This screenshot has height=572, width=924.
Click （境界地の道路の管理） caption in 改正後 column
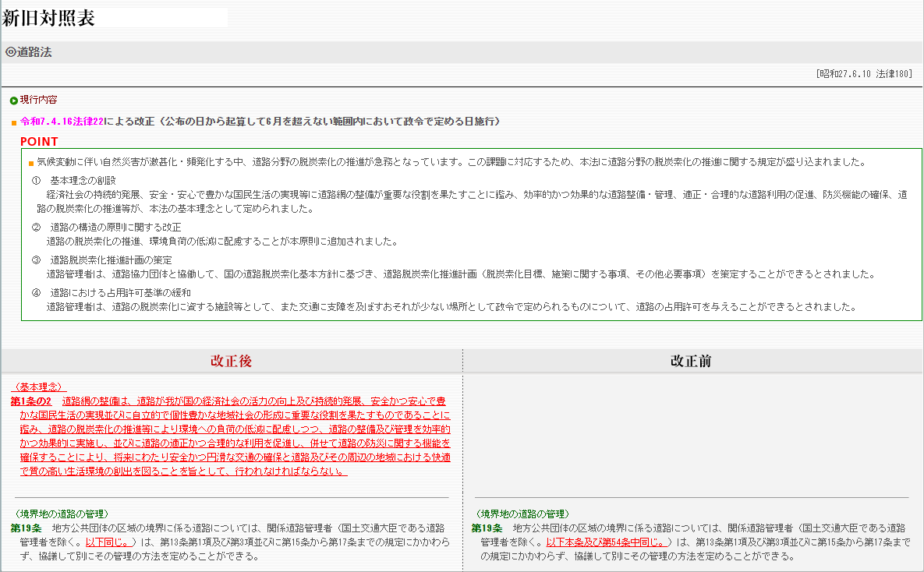click(x=62, y=514)
